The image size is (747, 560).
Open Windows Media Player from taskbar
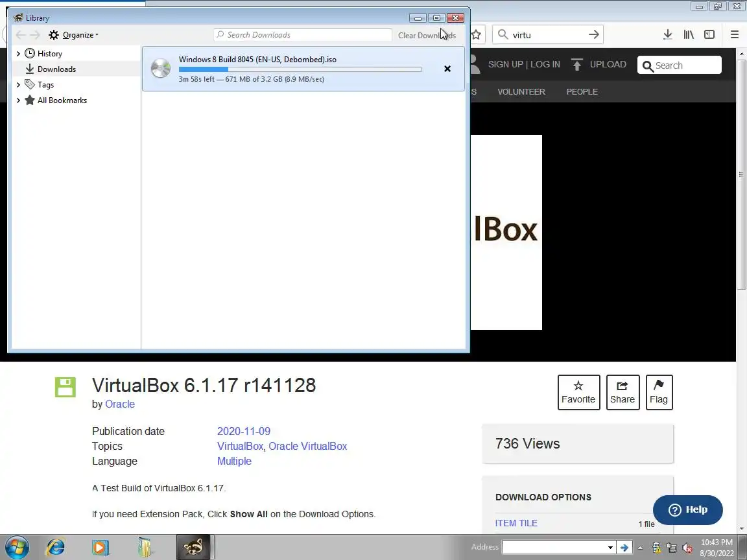click(101, 548)
